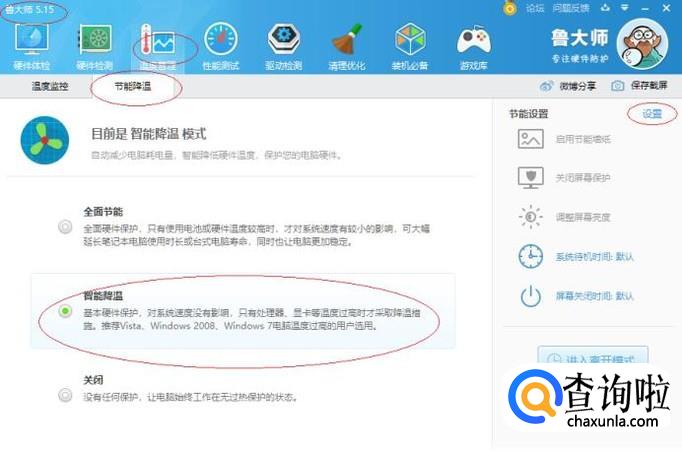682x452 pixels.
Task: Click the skin icon beside 问题反馈
Action: coord(605,8)
